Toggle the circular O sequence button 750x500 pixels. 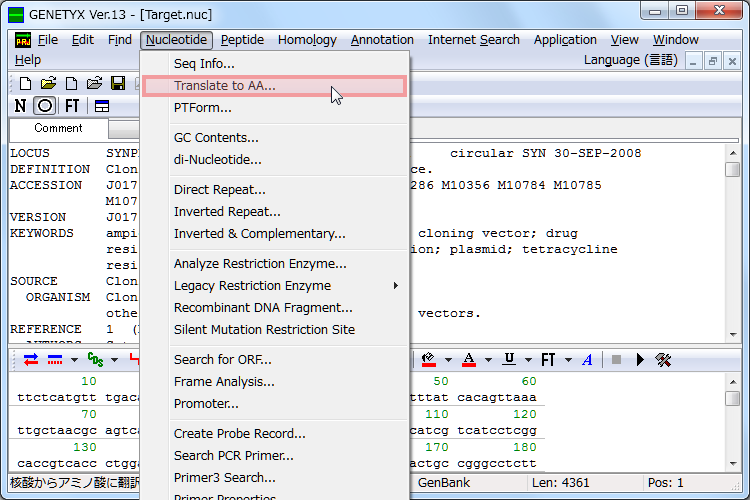coord(44,106)
